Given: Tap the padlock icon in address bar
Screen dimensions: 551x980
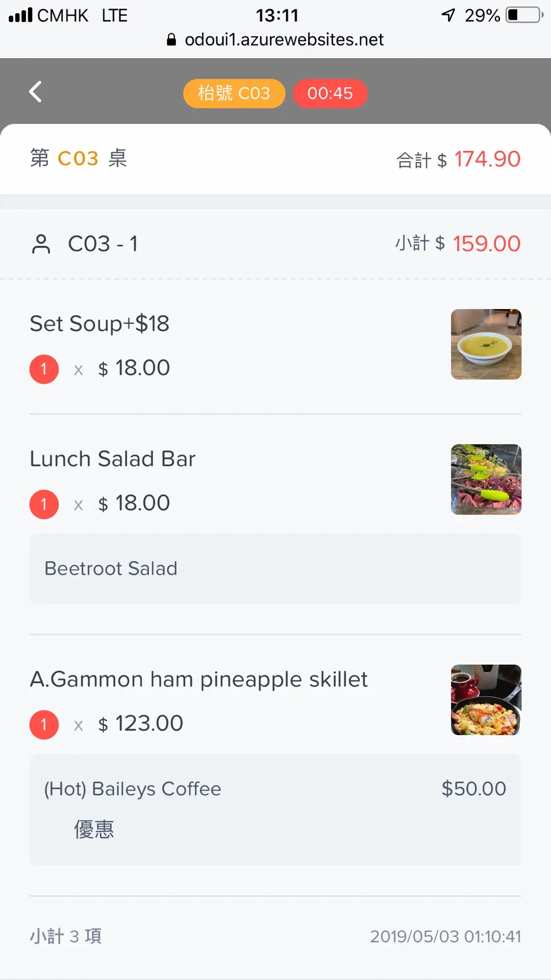Looking at the screenshot, I should (x=171, y=40).
